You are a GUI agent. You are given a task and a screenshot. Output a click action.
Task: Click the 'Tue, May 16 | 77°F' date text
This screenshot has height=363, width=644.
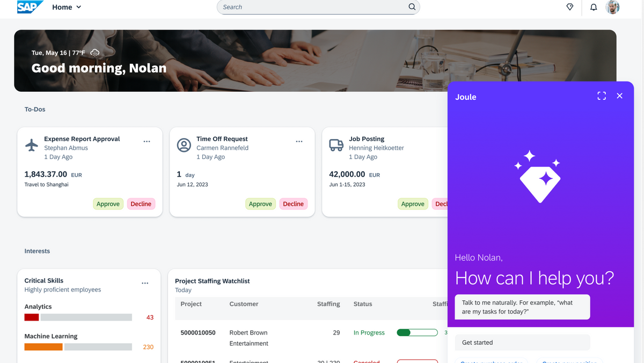click(58, 53)
